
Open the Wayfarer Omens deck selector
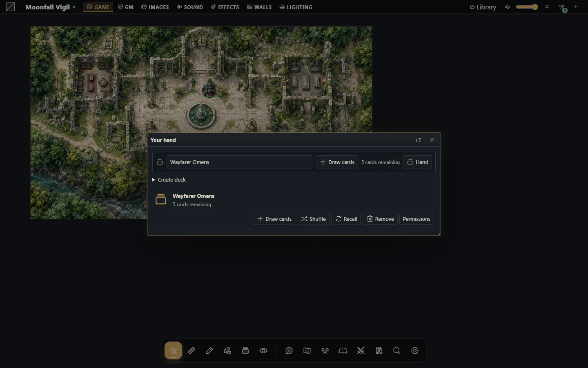(239, 162)
